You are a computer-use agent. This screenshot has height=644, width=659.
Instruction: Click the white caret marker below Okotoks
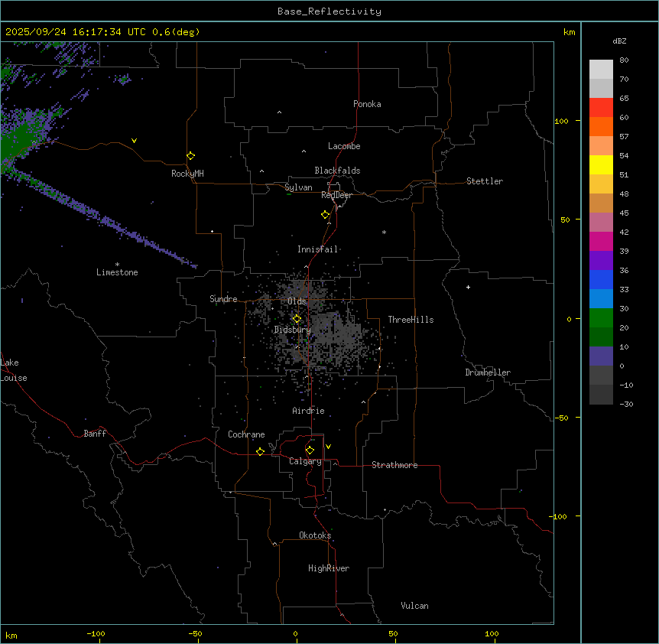click(274, 545)
